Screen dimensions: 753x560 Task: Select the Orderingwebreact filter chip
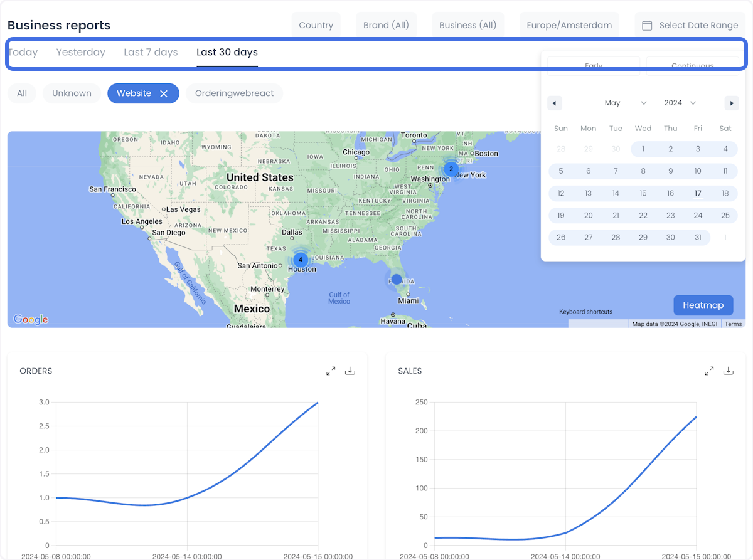coord(235,93)
